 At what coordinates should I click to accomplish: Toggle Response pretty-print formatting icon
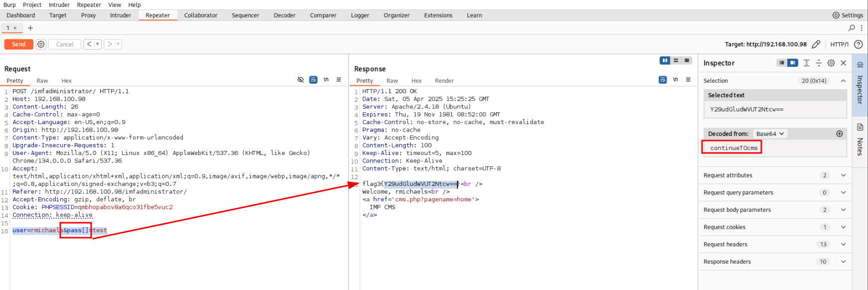coord(663,80)
